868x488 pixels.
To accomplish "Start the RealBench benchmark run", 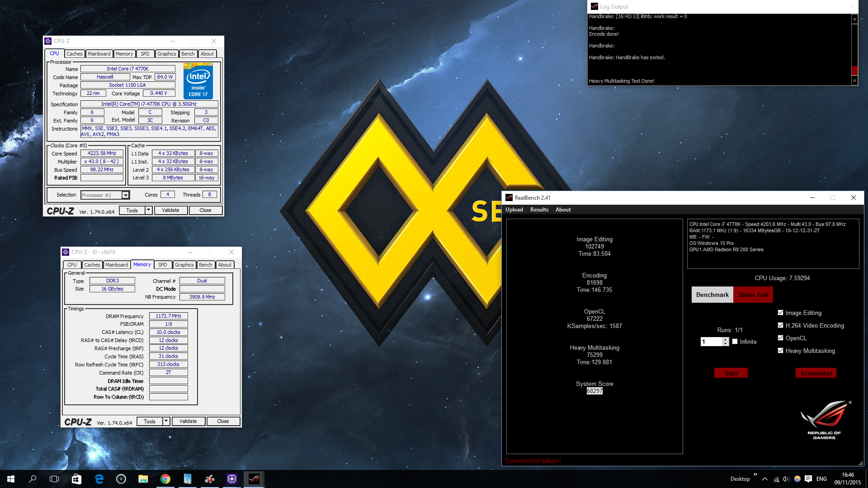I will click(x=731, y=373).
